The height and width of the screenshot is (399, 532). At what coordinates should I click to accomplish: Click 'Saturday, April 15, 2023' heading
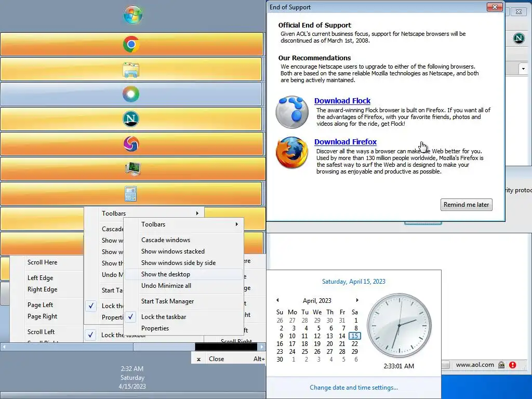click(353, 281)
